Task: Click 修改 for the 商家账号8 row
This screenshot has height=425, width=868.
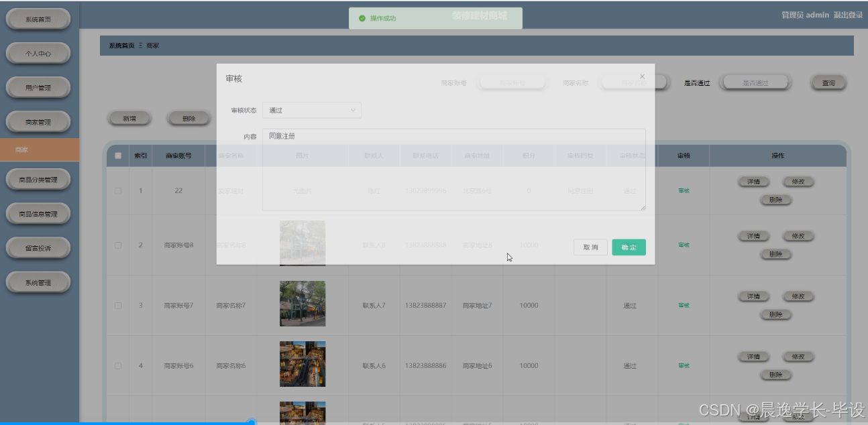Action: (798, 236)
